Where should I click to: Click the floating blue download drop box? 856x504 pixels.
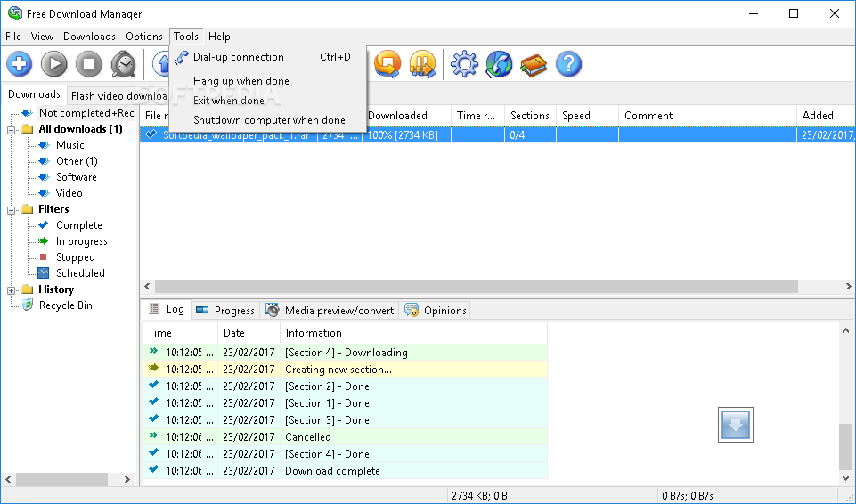pyautogui.click(x=736, y=425)
